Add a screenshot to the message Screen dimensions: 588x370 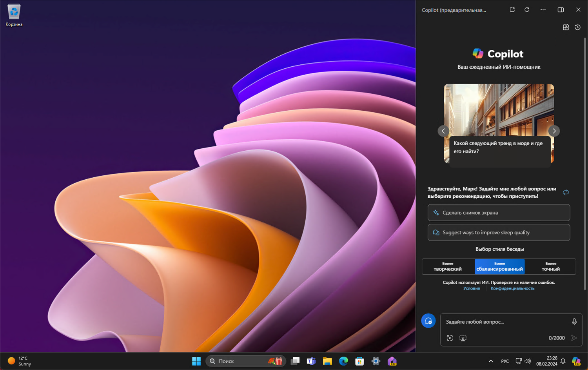point(463,338)
